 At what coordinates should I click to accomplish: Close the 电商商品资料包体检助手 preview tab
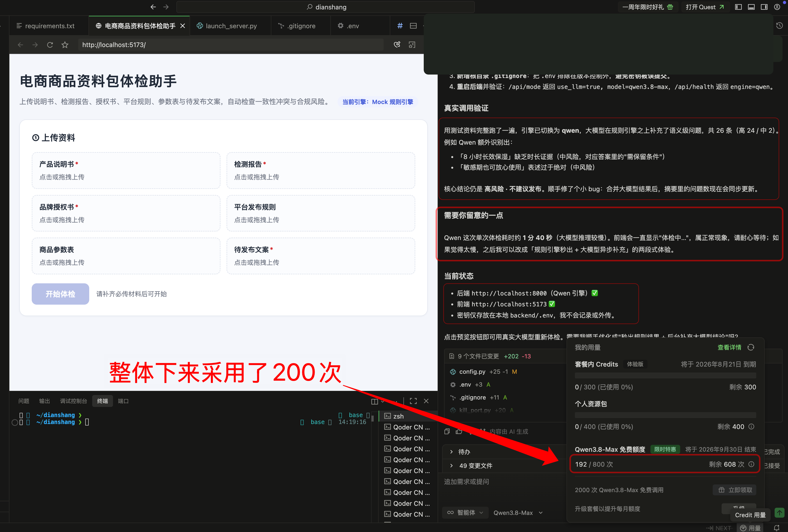click(182, 26)
